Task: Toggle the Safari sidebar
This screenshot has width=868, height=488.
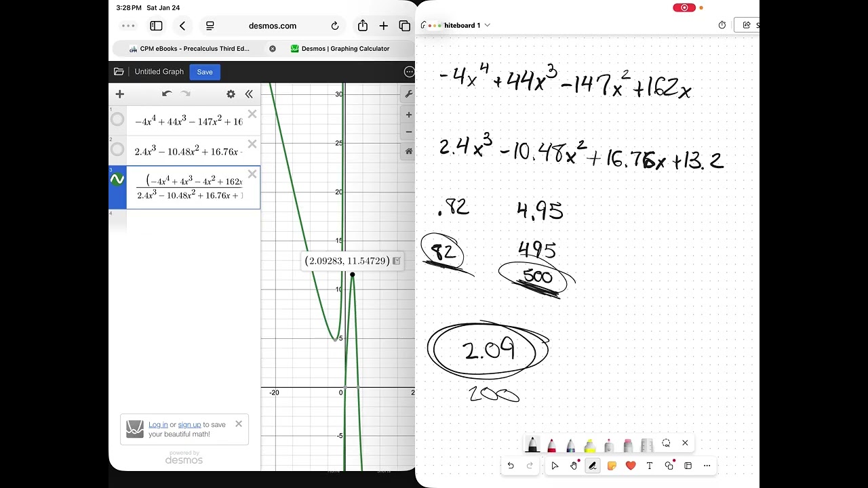Action: (156, 26)
